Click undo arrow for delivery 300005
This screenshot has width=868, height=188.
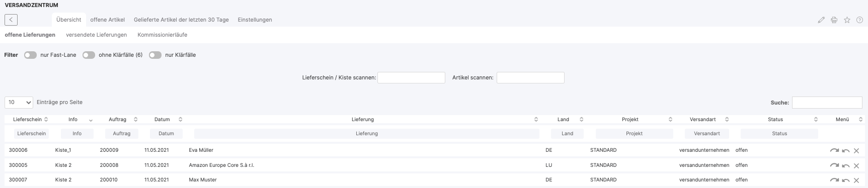click(845, 165)
